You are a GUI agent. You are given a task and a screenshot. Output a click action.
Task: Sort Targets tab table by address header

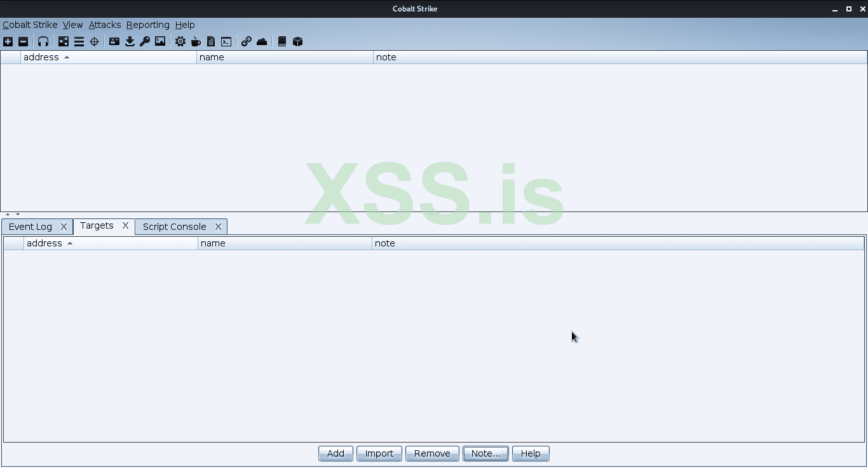[111, 243]
